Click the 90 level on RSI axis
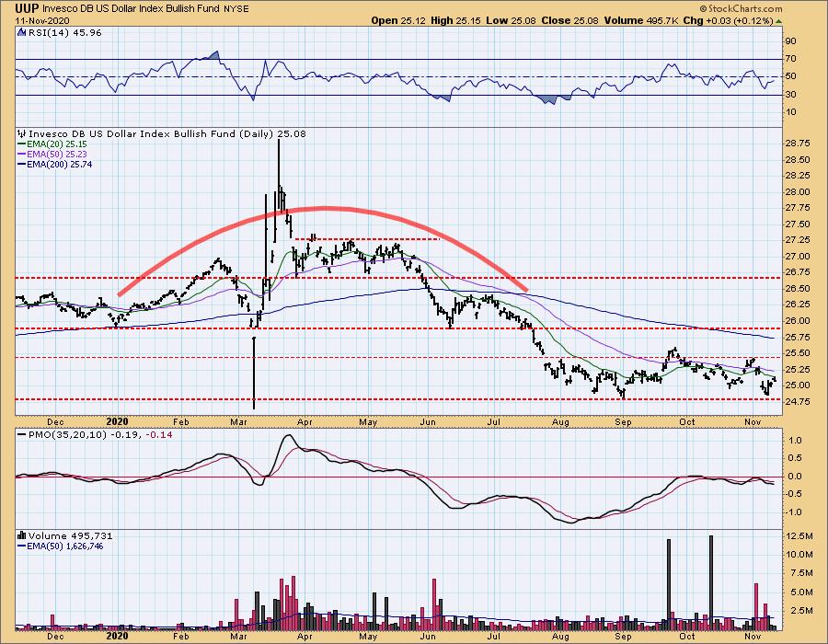 (x=790, y=41)
